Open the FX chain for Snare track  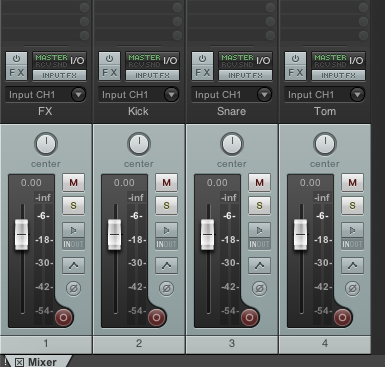point(202,73)
